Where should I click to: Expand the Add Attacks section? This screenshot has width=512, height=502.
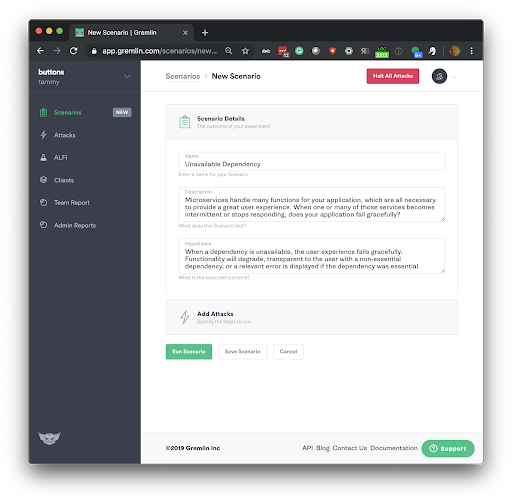(x=311, y=317)
